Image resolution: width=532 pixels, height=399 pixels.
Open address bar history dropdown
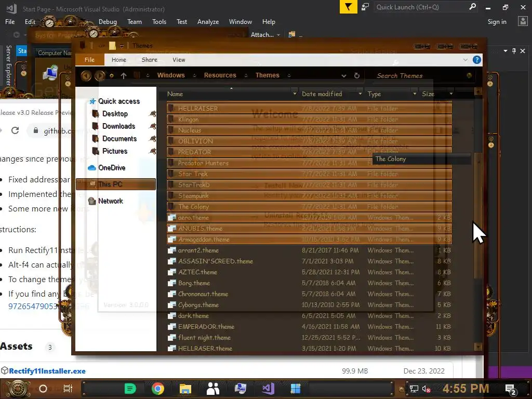pos(344,76)
